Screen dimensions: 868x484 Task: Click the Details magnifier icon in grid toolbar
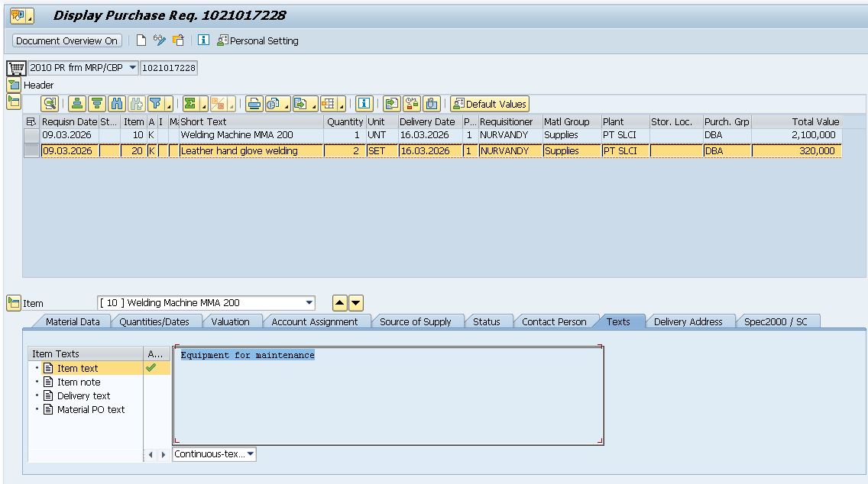(50, 104)
